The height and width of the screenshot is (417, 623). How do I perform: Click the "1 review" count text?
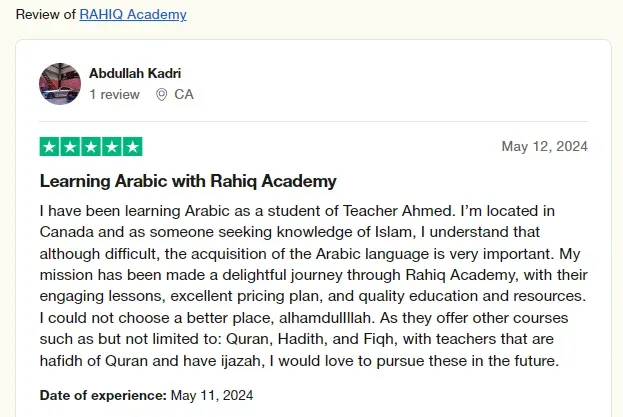(114, 95)
